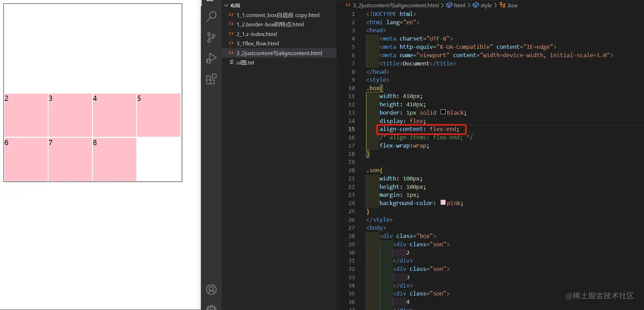Open the black color swatch on border line

(443, 112)
